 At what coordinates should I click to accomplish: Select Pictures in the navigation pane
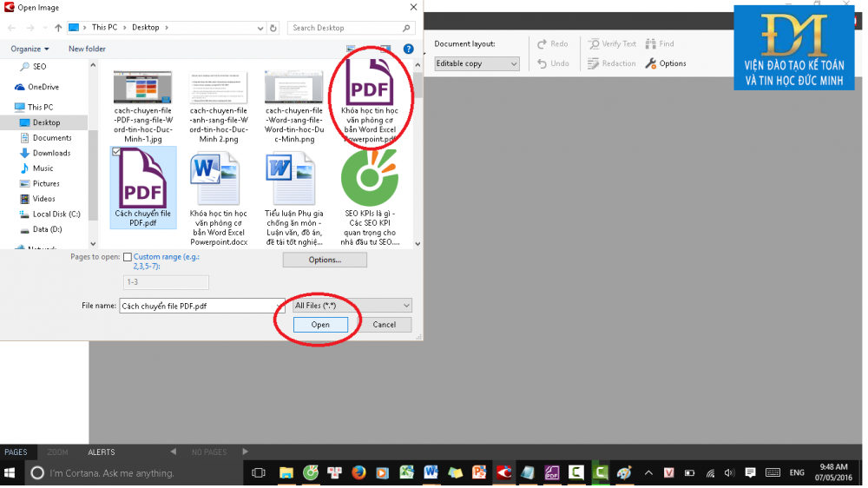click(40, 183)
